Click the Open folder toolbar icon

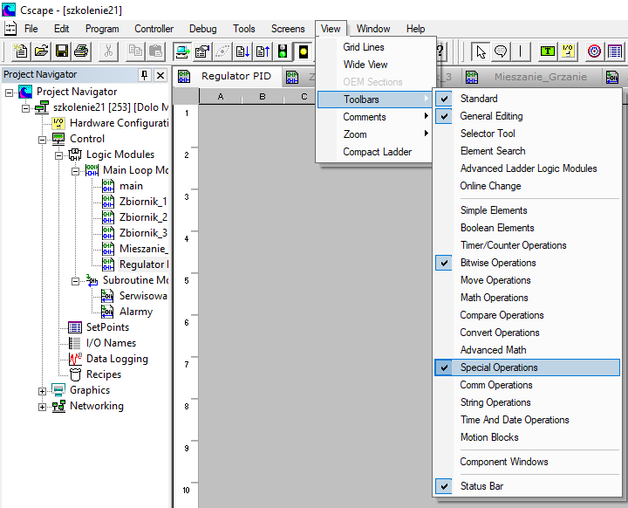tap(42, 51)
